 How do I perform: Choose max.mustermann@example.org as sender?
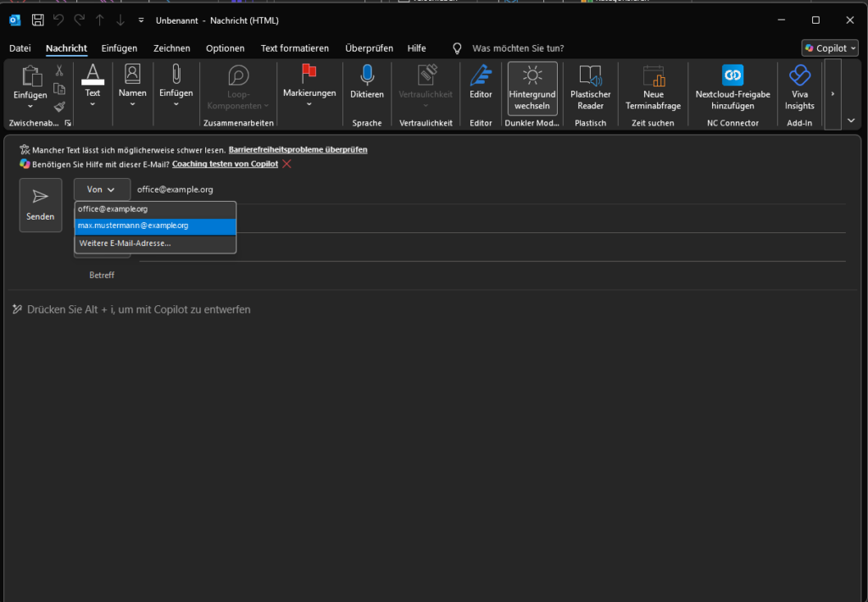click(156, 226)
